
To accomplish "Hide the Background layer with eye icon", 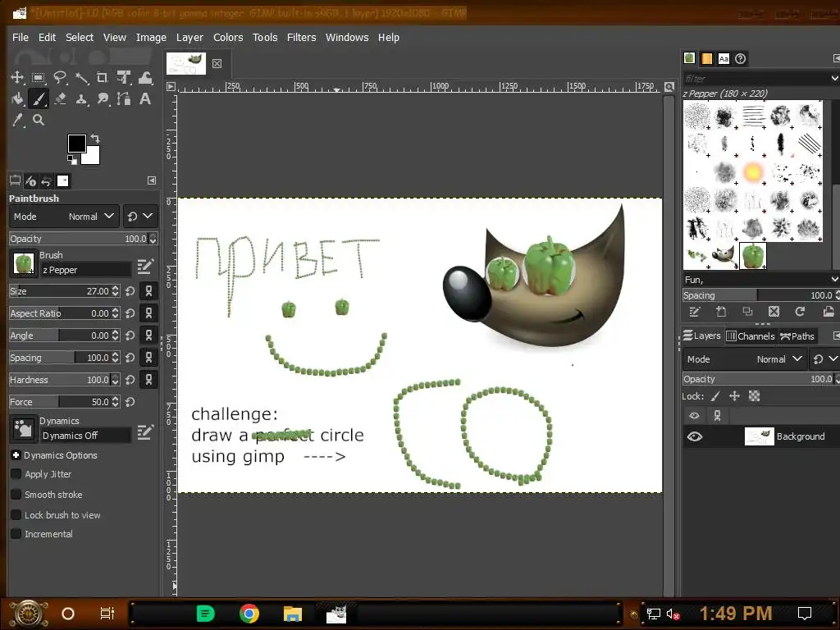I will (x=694, y=436).
